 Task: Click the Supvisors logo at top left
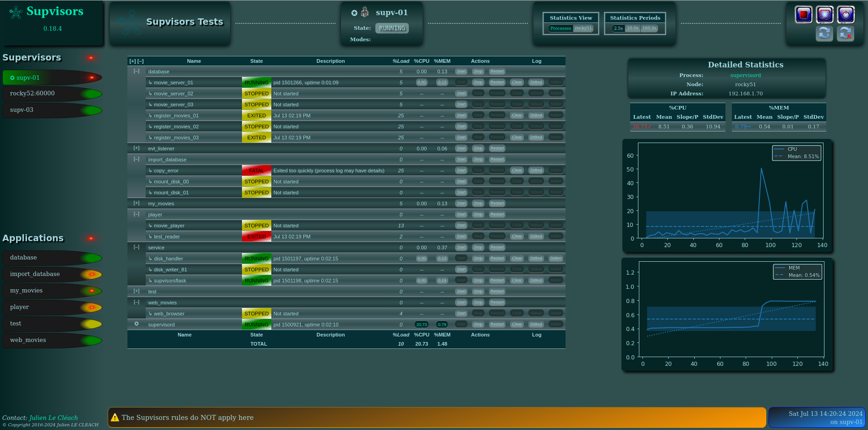(16, 12)
